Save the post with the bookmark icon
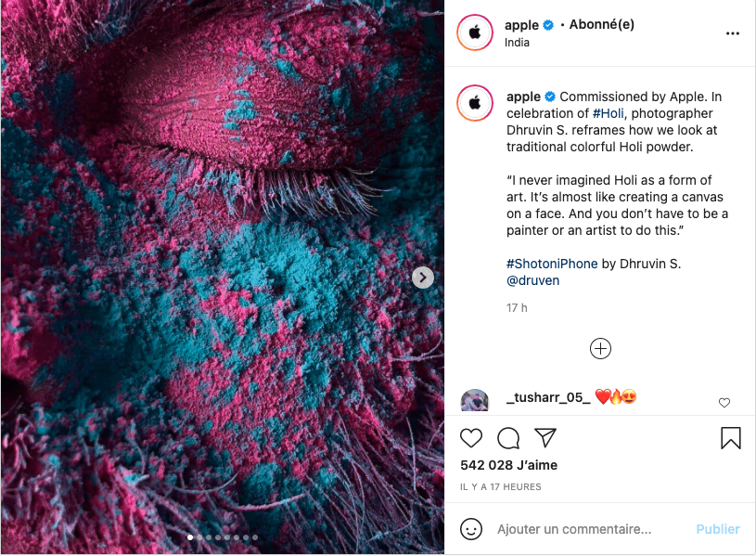The height and width of the screenshot is (556, 756). pyautogui.click(x=730, y=438)
